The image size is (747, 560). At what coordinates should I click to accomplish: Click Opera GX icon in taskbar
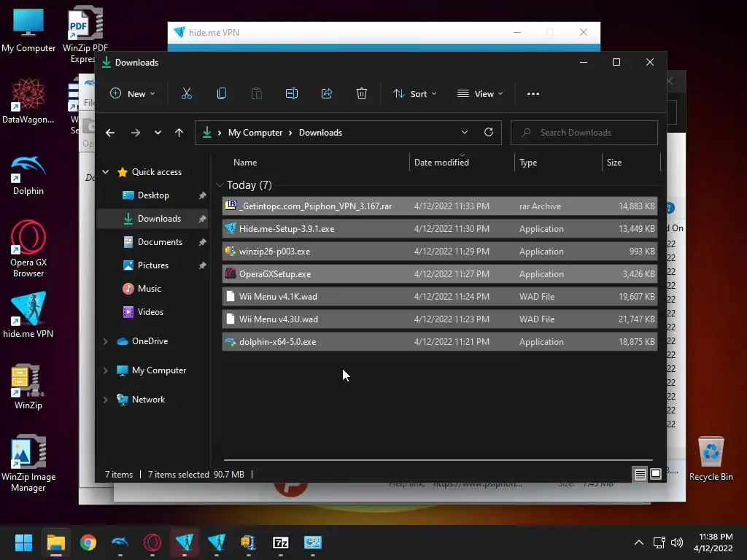tap(152, 542)
